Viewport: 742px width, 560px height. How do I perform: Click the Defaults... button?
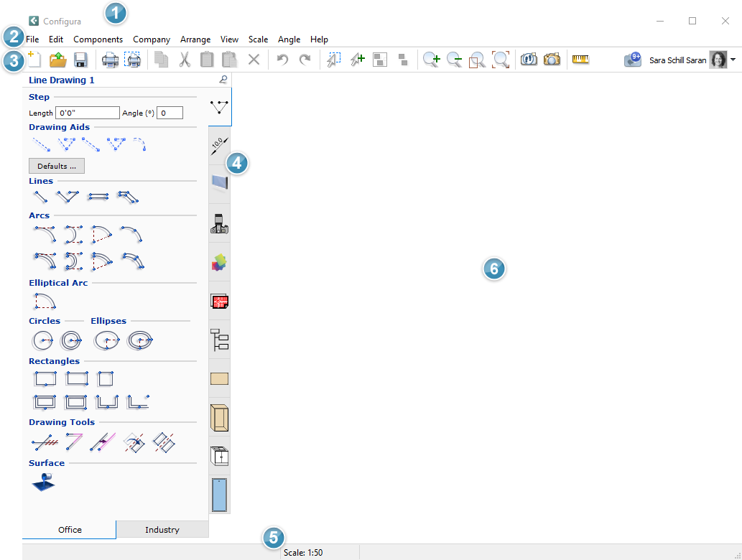tap(57, 166)
